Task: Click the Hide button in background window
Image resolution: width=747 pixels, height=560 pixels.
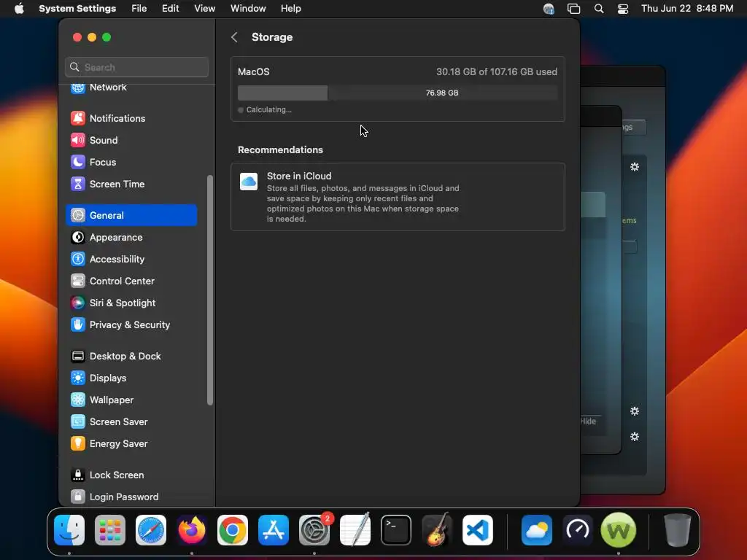Action: tap(589, 421)
